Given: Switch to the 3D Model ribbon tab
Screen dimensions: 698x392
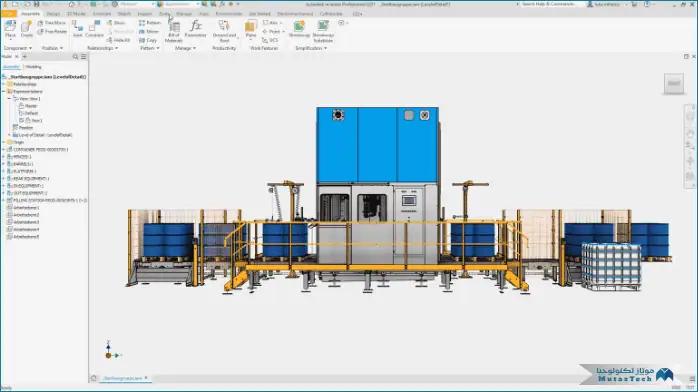Looking at the screenshot, I should pos(76,14).
